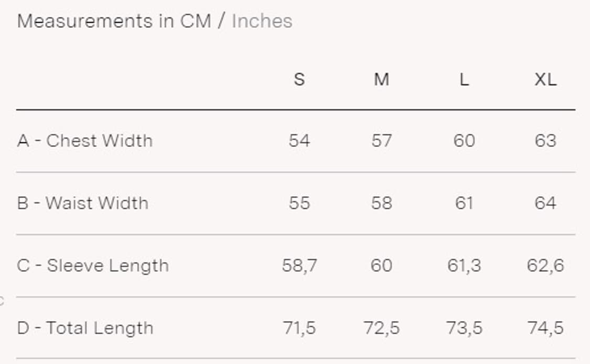Click chest width value 54 for size S
This screenshot has width=590, height=364.
[299, 141]
